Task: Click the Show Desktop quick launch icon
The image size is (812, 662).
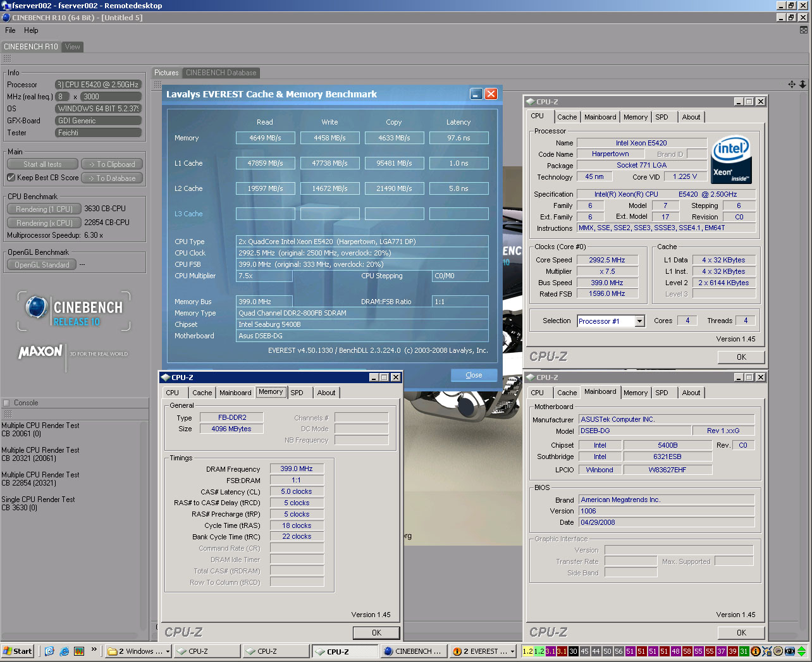Action: [x=49, y=651]
